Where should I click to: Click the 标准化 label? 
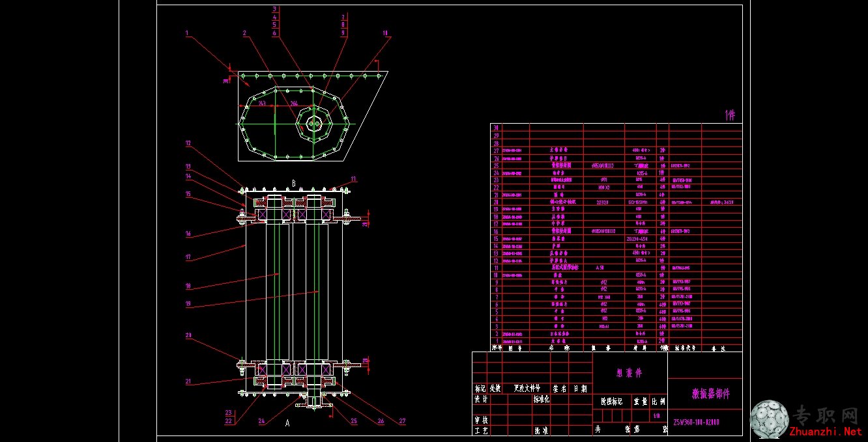pos(542,400)
